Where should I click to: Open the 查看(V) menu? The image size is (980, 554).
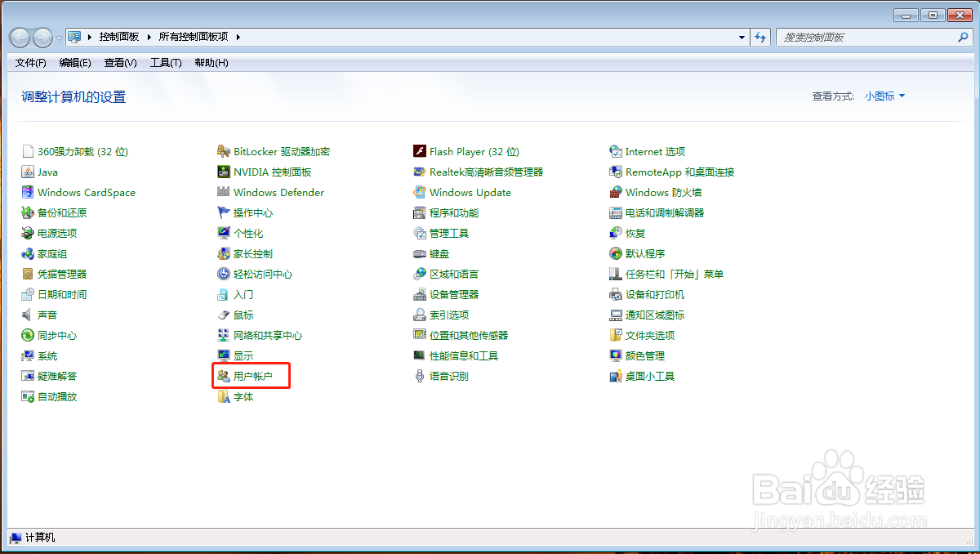click(121, 63)
